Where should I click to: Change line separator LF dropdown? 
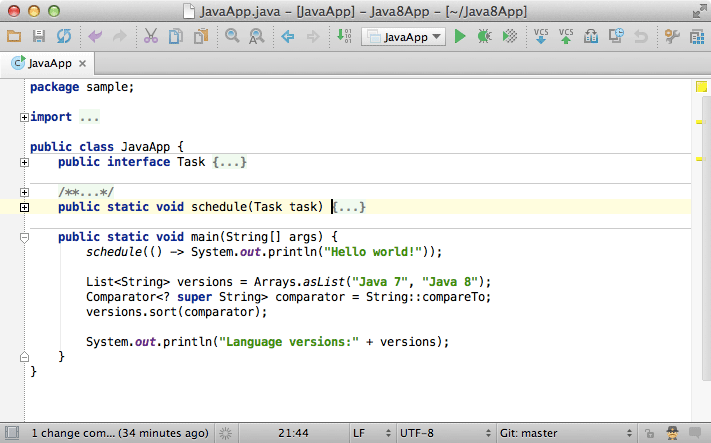point(372,433)
